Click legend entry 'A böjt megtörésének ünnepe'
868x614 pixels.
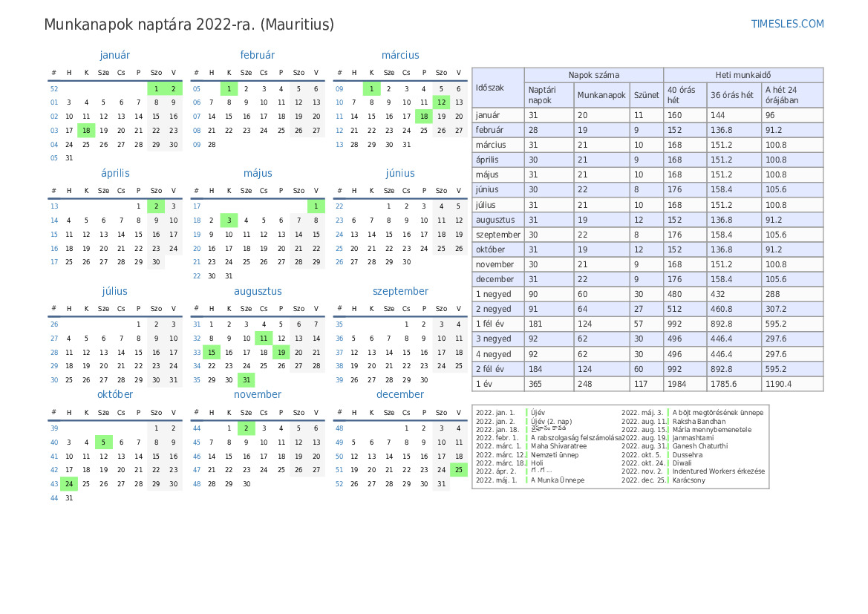point(718,413)
